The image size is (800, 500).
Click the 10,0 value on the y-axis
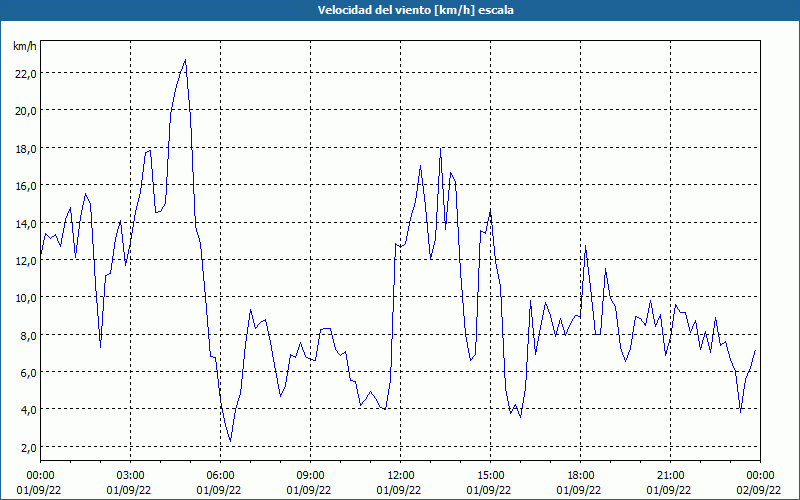tap(26, 297)
